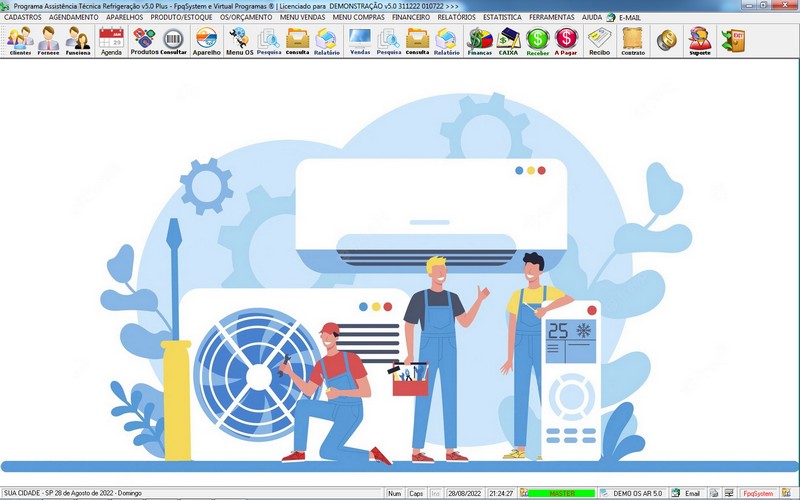Click the printer icon in status bar
The height and width of the screenshot is (500, 800).
coord(714,493)
